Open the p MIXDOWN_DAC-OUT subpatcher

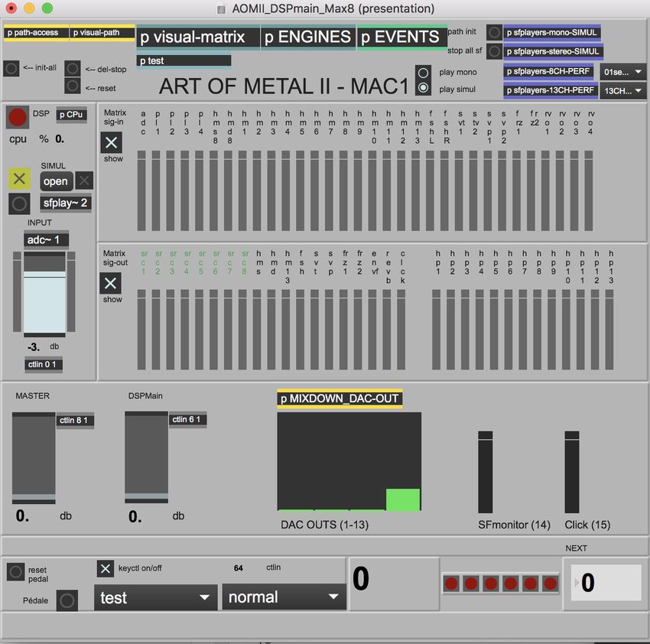(x=340, y=398)
